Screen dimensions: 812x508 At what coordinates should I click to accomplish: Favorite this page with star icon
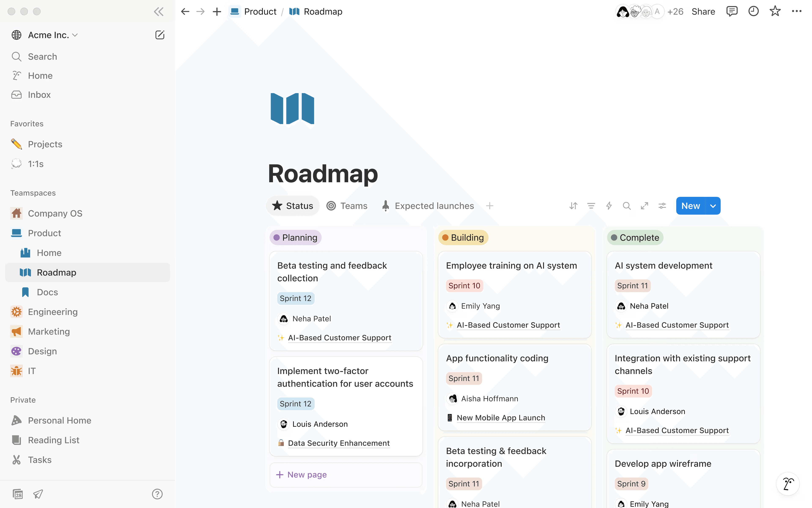click(x=775, y=11)
